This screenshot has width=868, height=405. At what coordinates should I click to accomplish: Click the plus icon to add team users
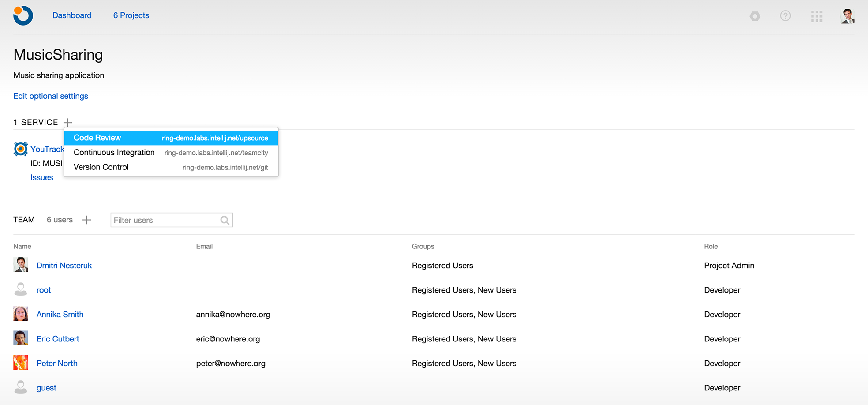point(87,220)
